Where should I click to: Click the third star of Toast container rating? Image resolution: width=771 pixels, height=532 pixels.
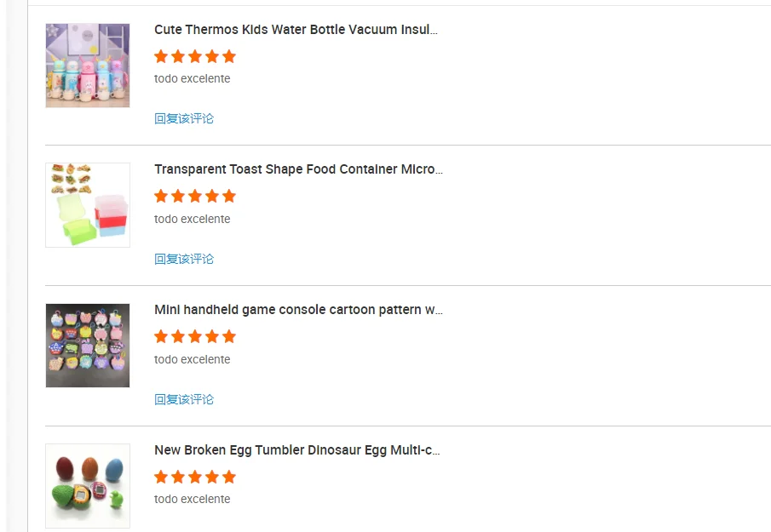click(195, 197)
